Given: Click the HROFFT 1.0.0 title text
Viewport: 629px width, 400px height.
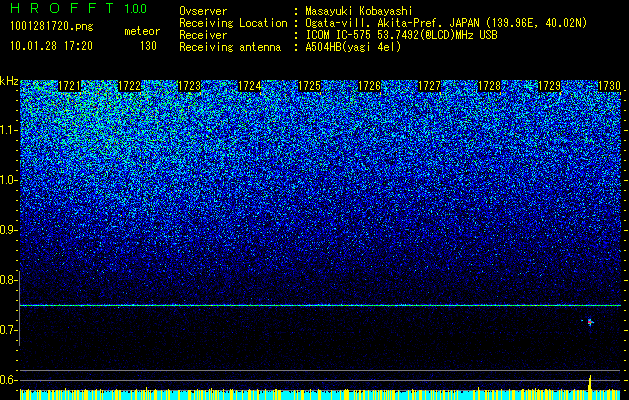Looking at the screenshot, I should [x=79, y=8].
